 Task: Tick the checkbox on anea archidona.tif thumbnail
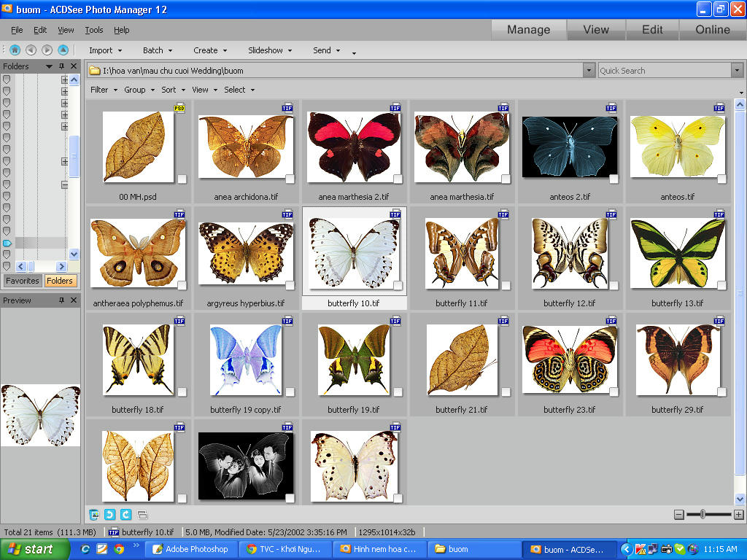coord(290,179)
